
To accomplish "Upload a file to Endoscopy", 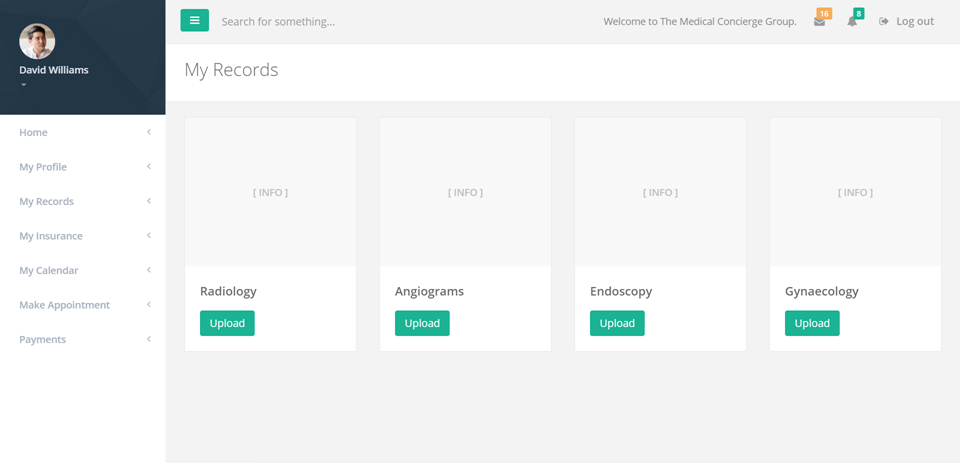I will tap(617, 323).
